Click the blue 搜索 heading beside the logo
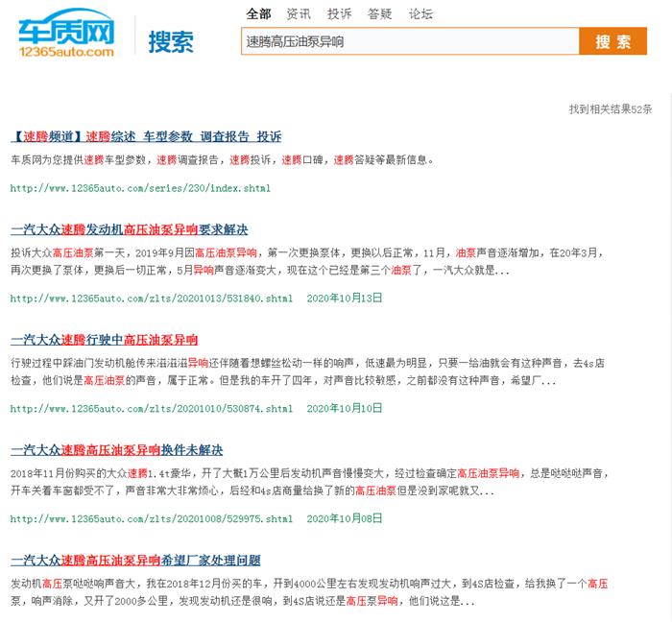 click(171, 42)
